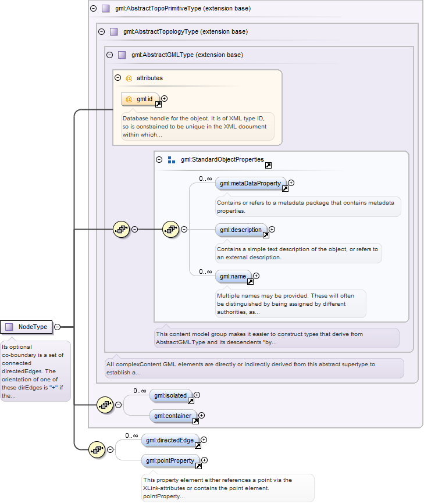Collapse the NodeType root node
The image size is (424, 504).
tap(57, 327)
